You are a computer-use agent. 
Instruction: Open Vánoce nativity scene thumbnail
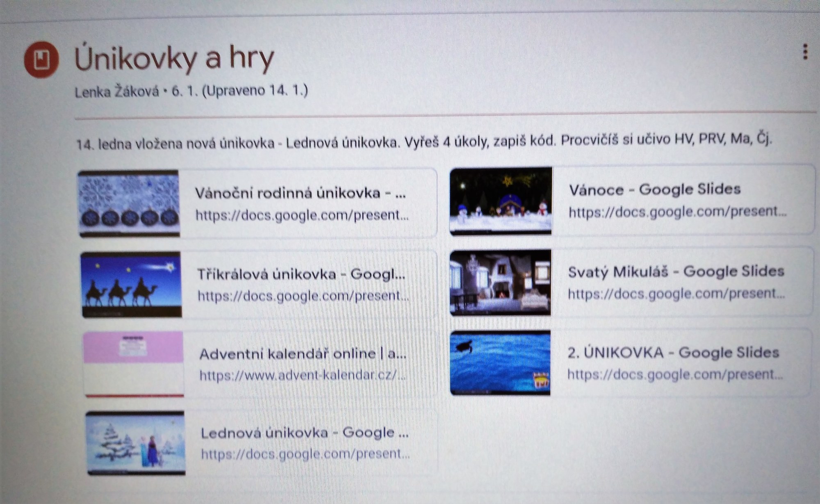click(501, 201)
